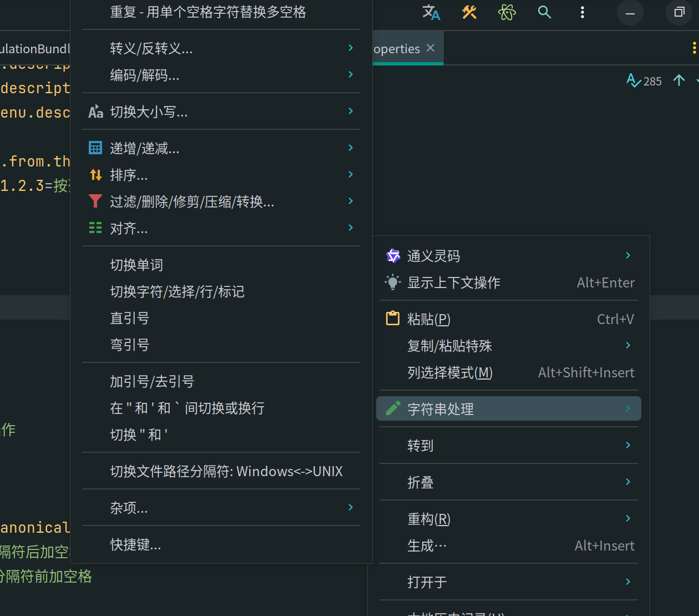
Task: Jump to previous highlighted problem arrow
Action: (x=679, y=80)
